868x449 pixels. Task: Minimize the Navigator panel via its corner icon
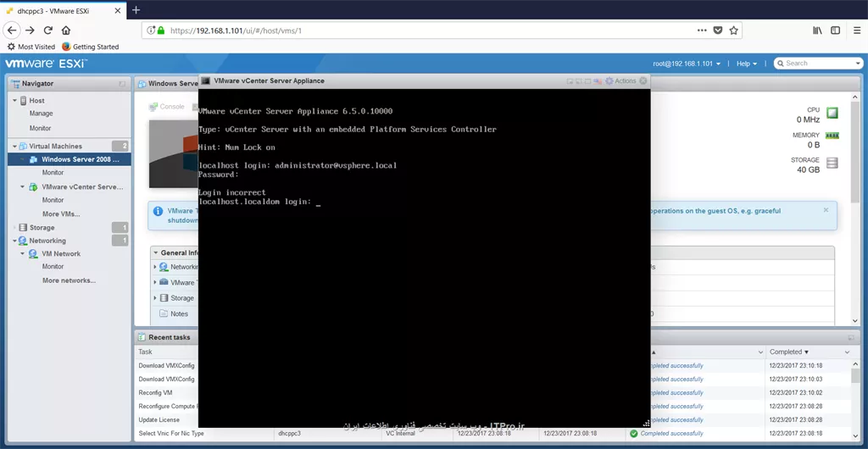(x=122, y=84)
